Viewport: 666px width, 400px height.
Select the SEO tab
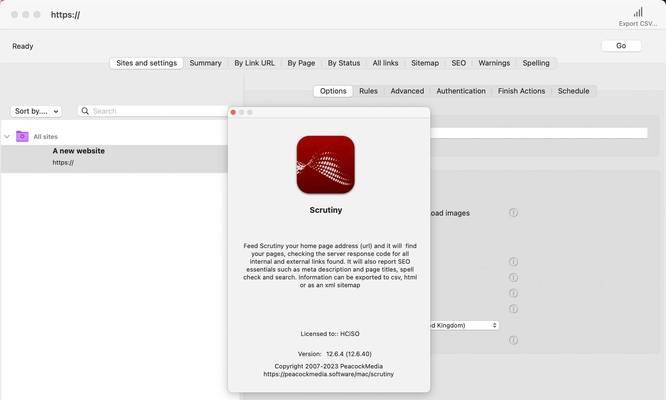coord(458,63)
